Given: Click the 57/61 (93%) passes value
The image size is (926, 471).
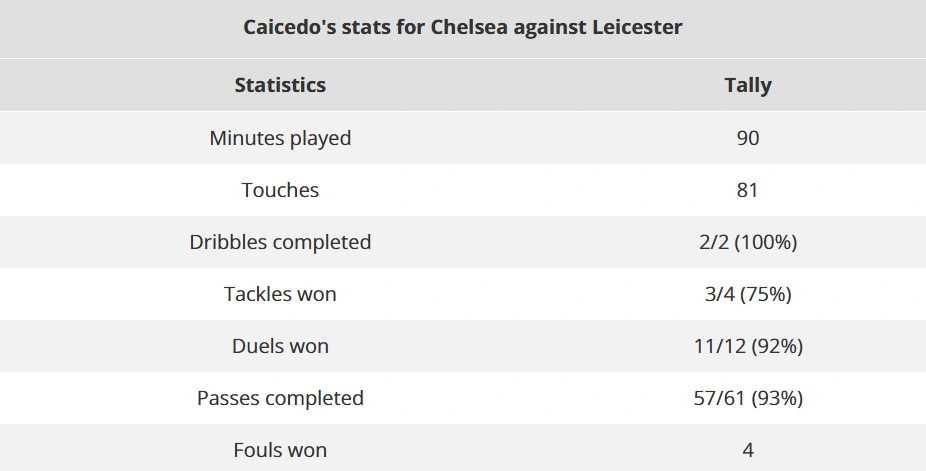Looking at the screenshot, I should tap(748, 398).
